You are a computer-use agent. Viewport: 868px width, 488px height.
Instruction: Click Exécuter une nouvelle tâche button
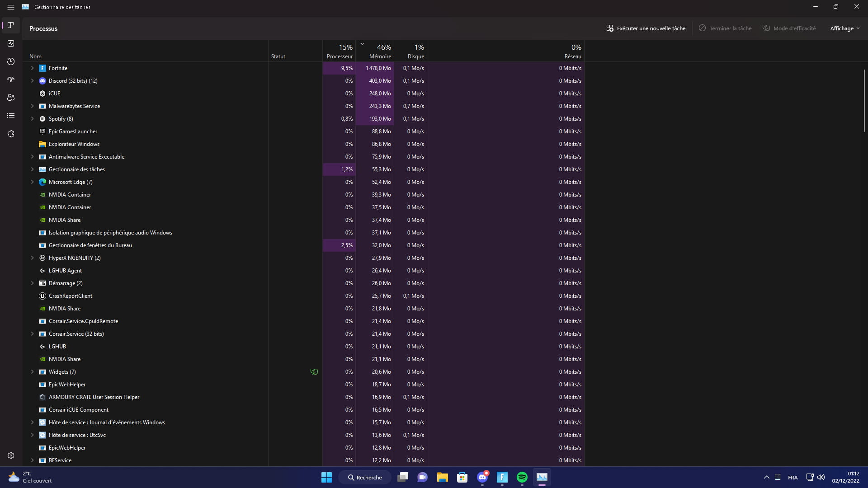pos(646,28)
